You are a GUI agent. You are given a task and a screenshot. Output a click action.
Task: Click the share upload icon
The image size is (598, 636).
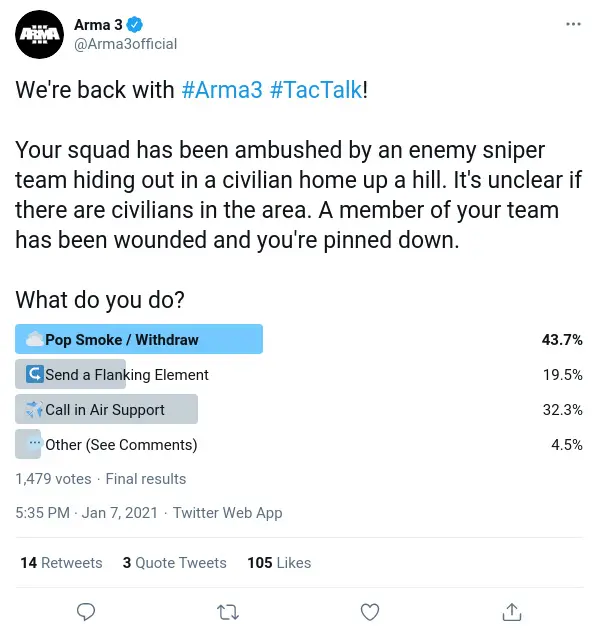[x=512, y=612]
